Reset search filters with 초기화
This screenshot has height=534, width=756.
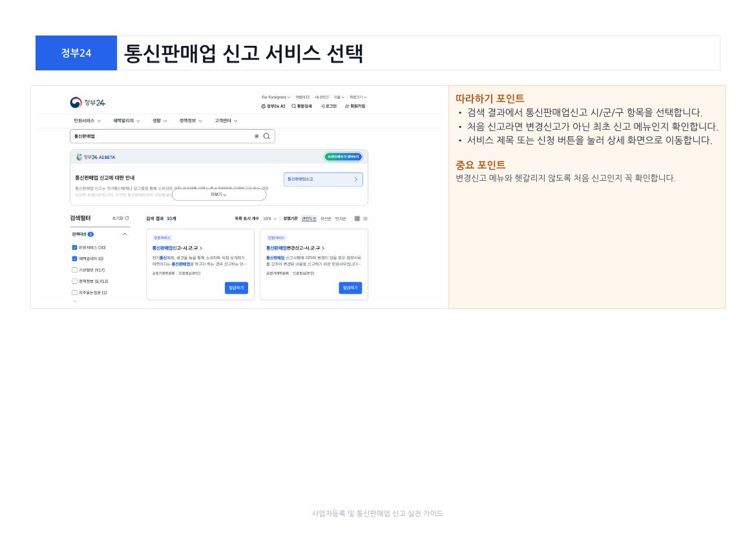pyautogui.click(x=121, y=218)
